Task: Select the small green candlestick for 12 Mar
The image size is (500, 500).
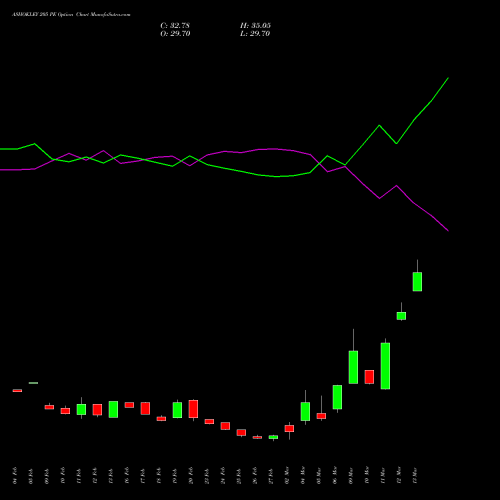Action: (401, 316)
